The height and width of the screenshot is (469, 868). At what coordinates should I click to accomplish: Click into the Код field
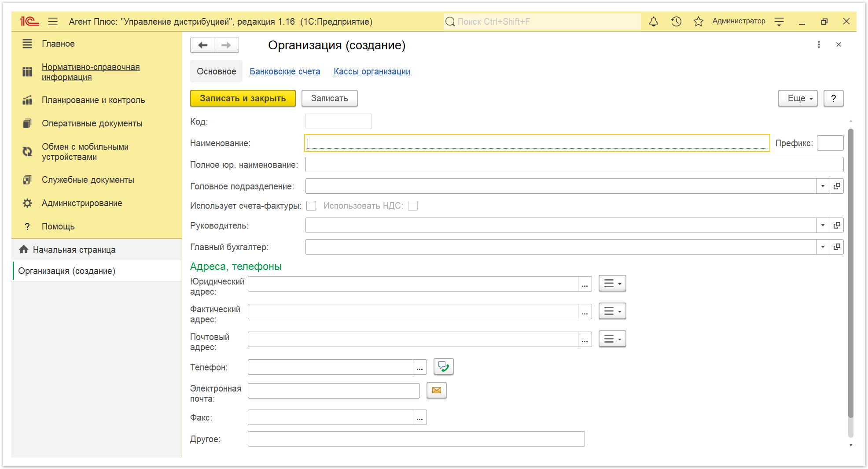[338, 122]
